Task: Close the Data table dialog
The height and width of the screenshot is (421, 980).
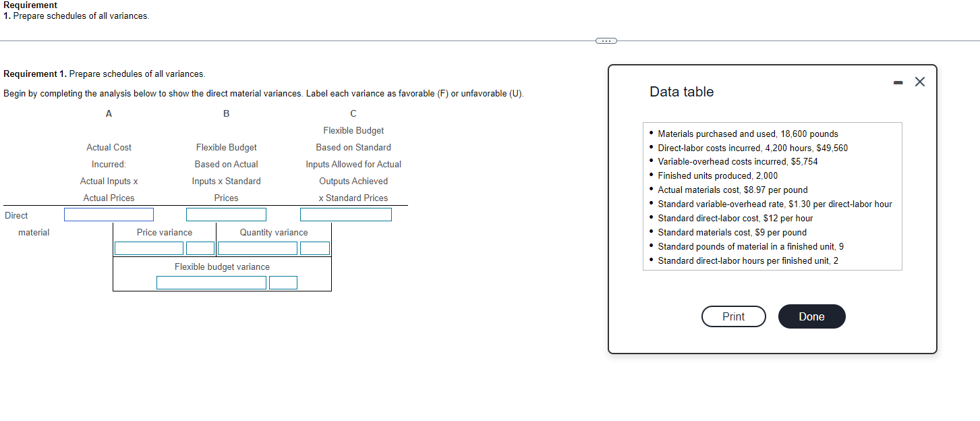Action: click(920, 82)
